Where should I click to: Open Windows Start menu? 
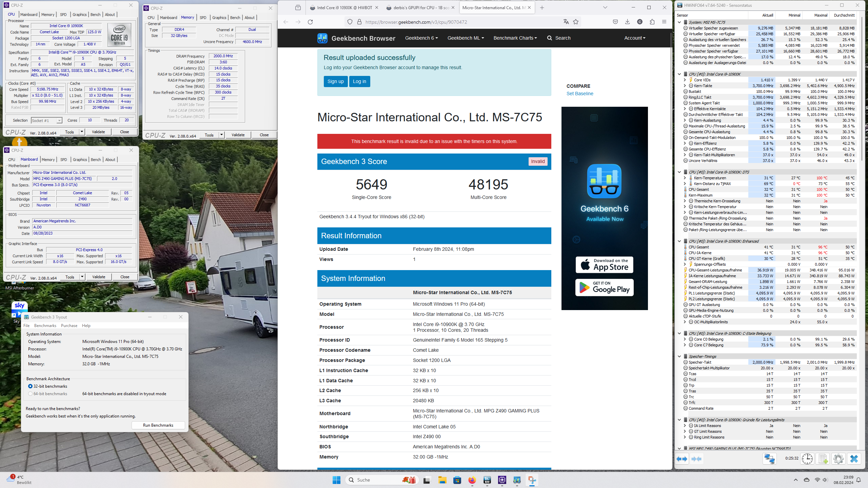[336, 480]
